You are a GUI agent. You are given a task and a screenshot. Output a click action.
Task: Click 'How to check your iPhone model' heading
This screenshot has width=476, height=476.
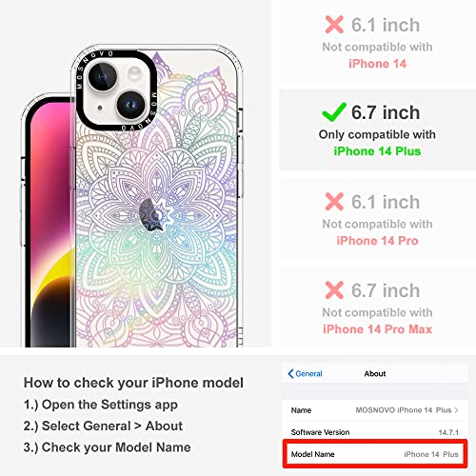tap(133, 383)
